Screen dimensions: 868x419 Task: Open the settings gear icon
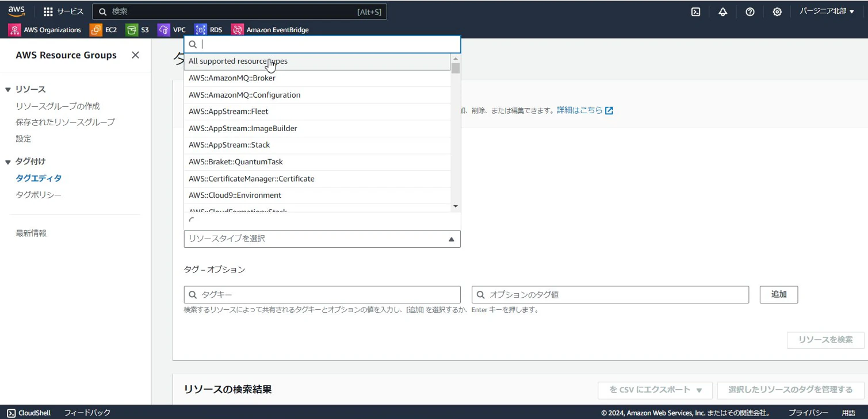777,11
